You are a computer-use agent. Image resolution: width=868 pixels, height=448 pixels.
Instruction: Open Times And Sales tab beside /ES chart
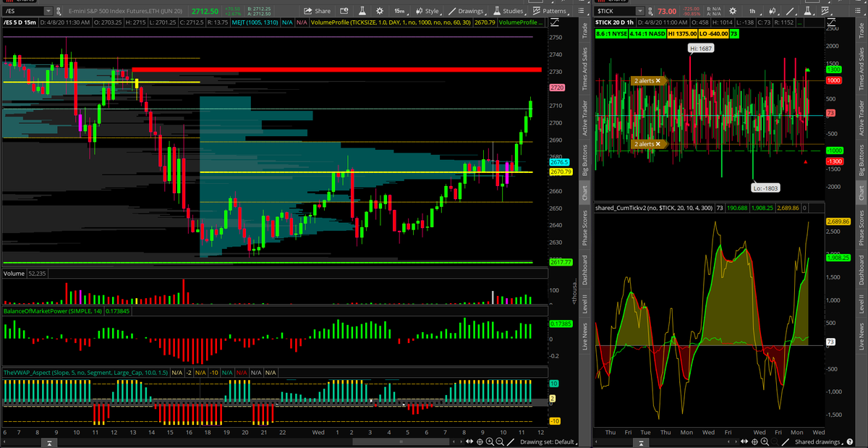click(584, 69)
